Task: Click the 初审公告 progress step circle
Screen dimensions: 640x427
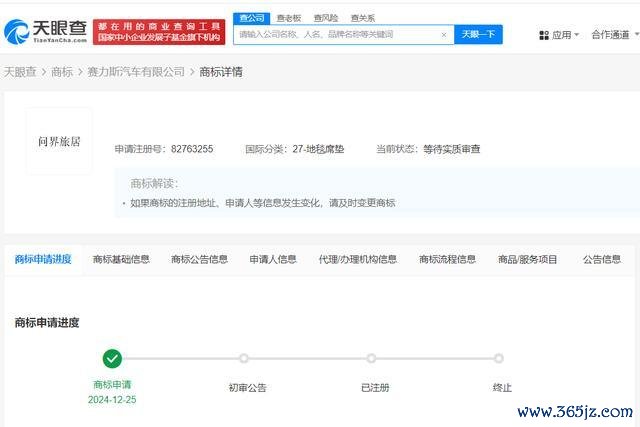Action: click(244, 358)
